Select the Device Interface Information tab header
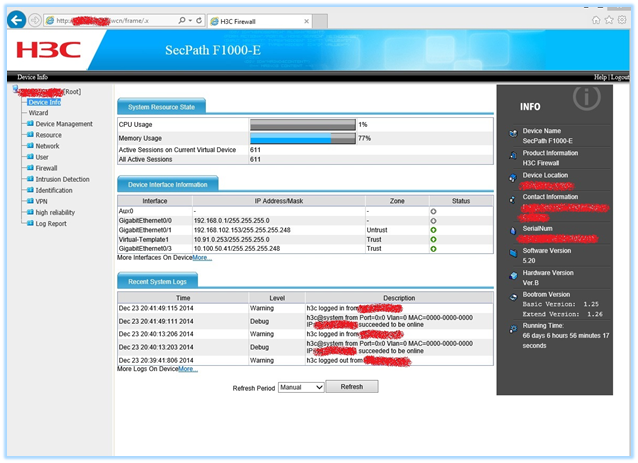 tap(167, 184)
